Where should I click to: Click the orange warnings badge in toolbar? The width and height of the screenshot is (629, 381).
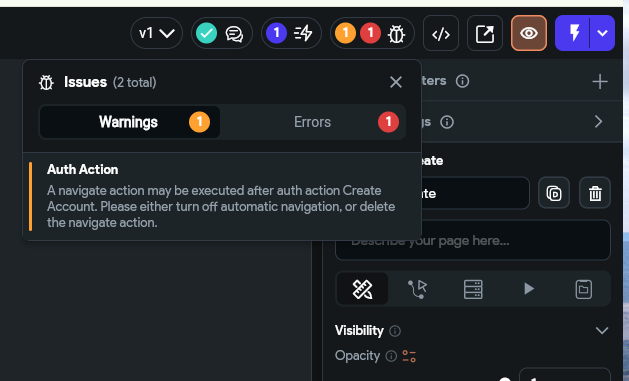[345, 33]
